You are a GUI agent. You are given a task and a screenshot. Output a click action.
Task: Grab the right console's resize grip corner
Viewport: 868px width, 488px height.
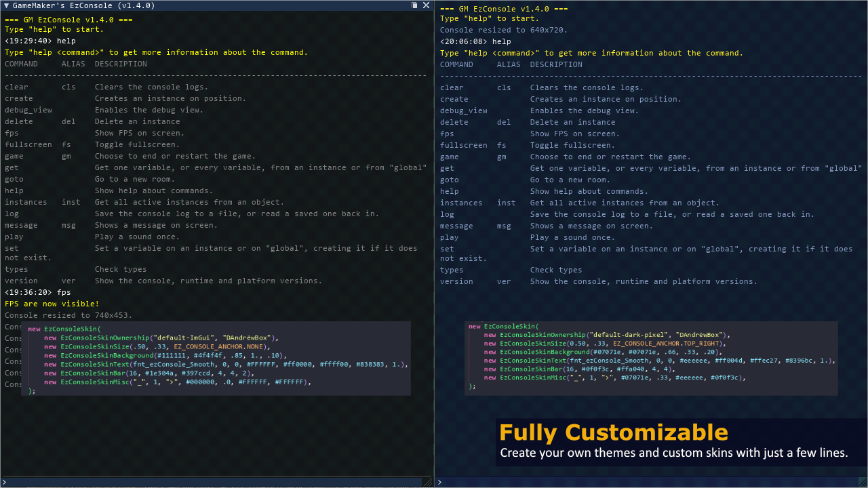[863, 483]
